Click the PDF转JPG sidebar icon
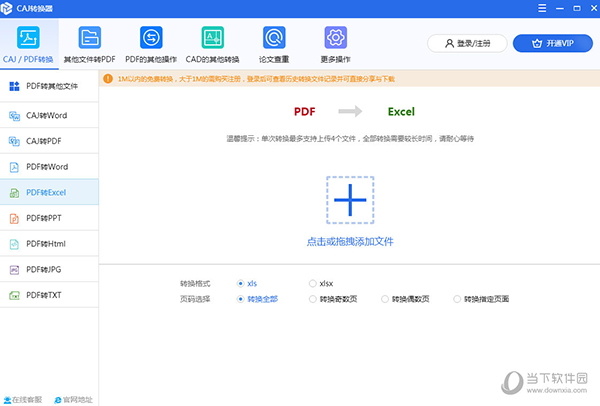600x406 pixels. point(14,270)
